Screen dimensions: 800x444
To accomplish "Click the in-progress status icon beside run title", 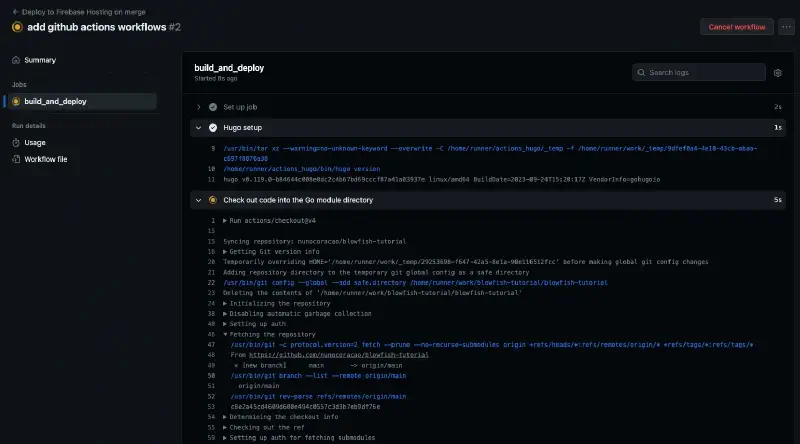I will [17, 27].
